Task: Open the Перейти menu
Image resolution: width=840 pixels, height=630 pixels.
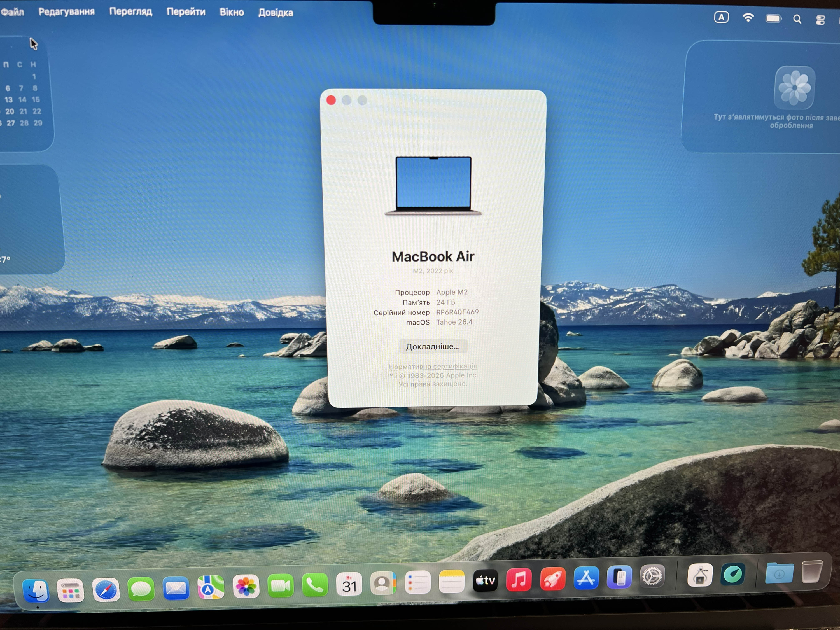Action: pos(186,12)
